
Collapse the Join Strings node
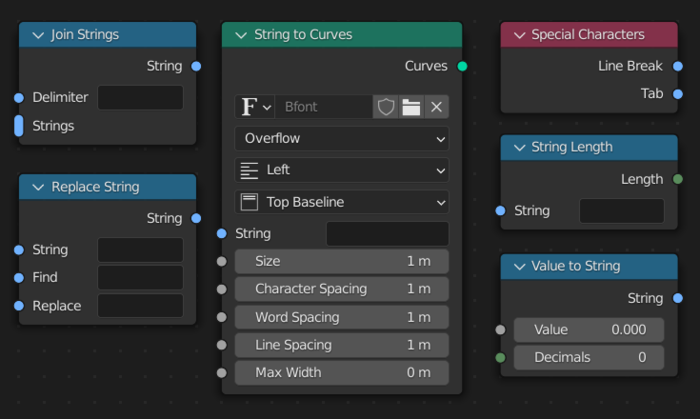coord(38,35)
